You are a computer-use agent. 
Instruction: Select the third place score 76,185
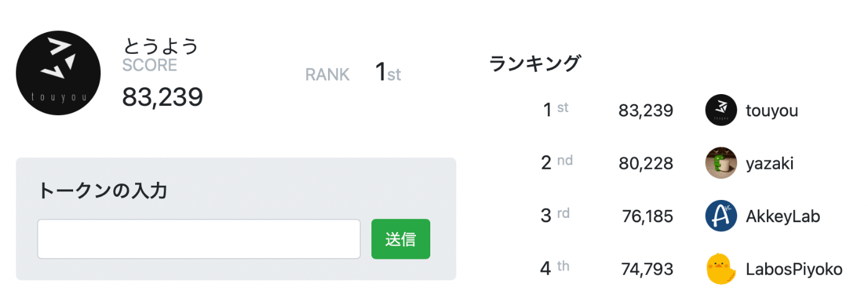point(648,217)
